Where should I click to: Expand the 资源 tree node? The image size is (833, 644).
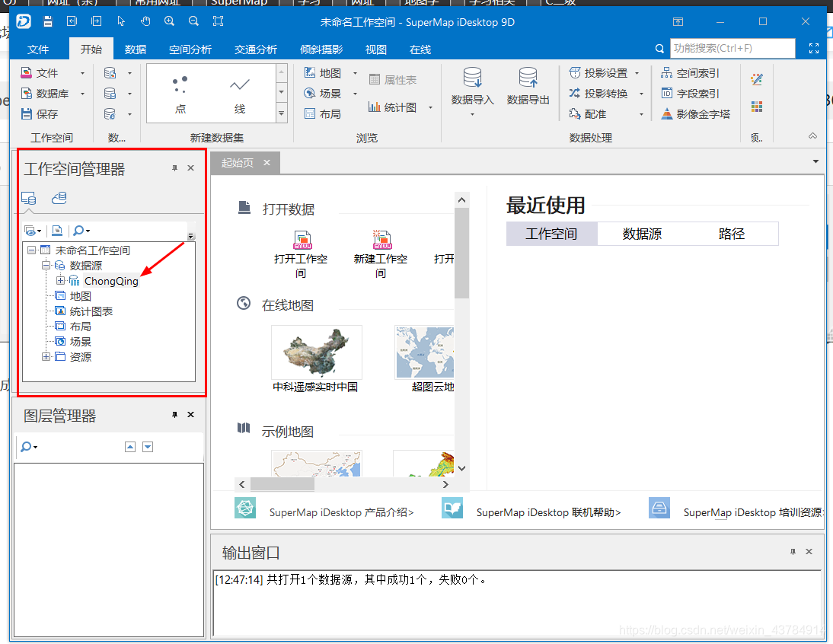[46, 356]
